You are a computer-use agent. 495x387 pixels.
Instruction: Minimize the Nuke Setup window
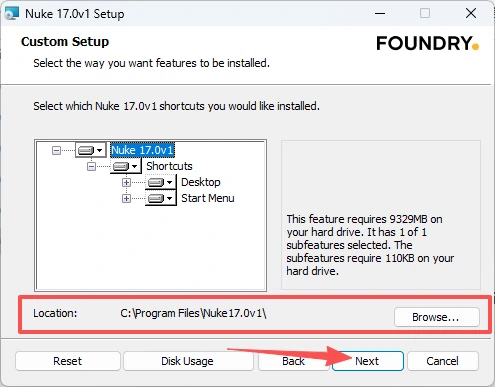380,14
